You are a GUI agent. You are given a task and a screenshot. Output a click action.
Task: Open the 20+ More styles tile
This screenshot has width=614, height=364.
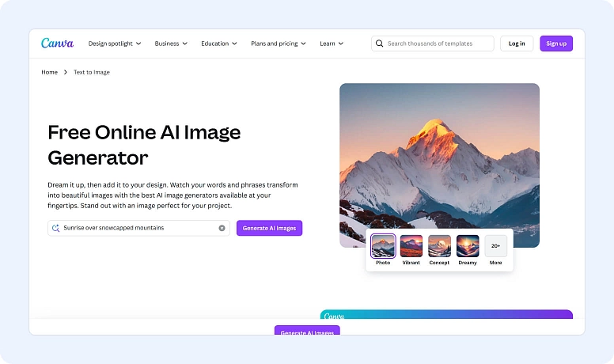[496, 246]
